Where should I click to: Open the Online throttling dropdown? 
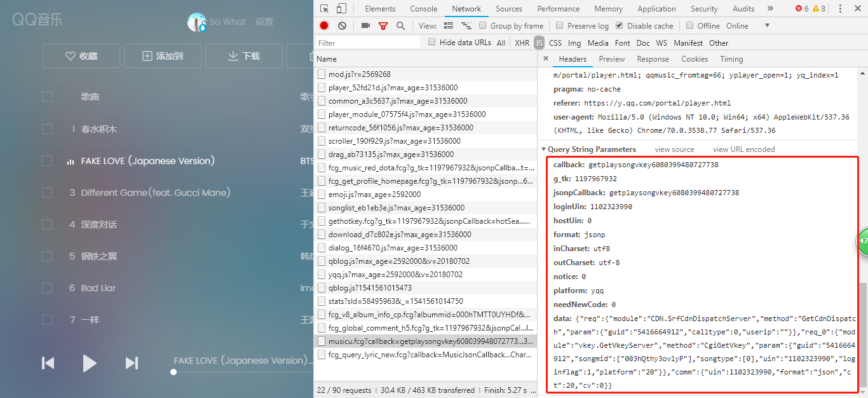[748, 26]
